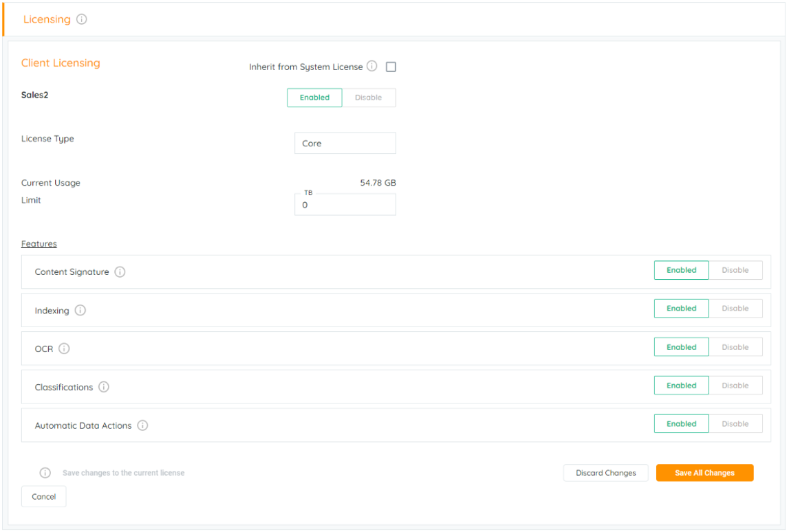This screenshot has width=789, height=532.
Task: Click the Discard Changes button
Action: coord(605,473)
